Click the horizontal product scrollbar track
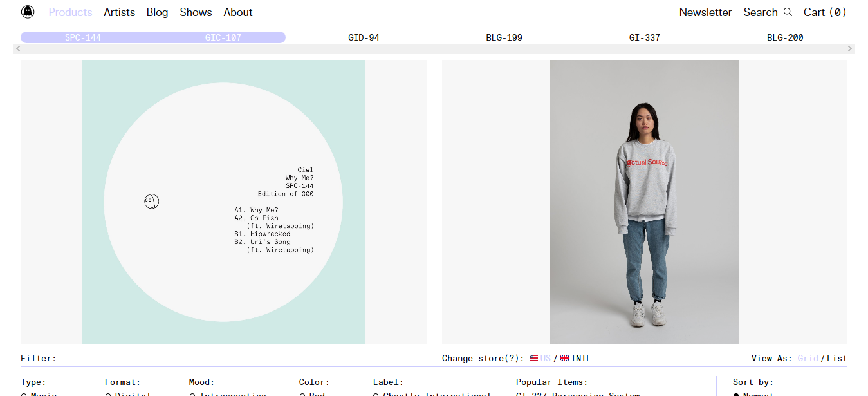This screenshot has height=396, width=868. pyautogui.click(x=434, y=49)
